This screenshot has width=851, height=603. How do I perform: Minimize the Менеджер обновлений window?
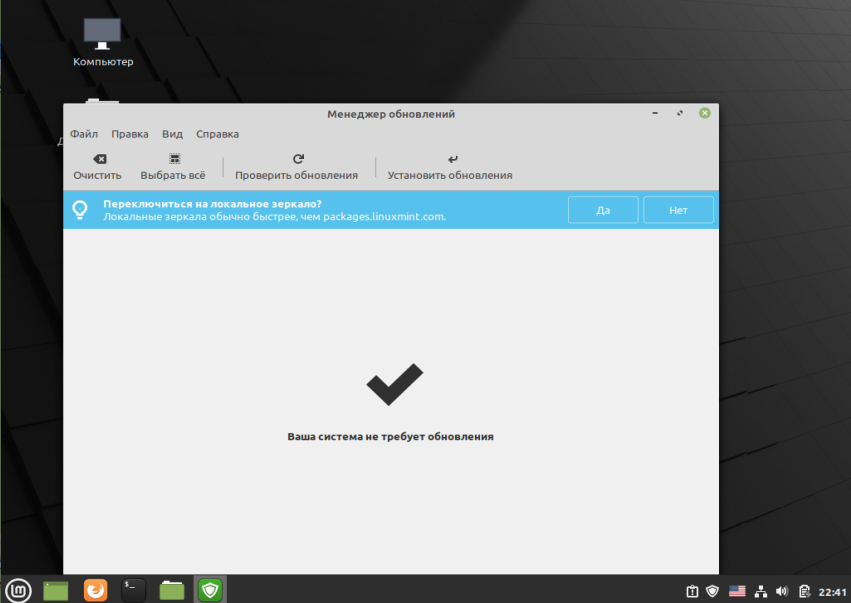[655, 113]
